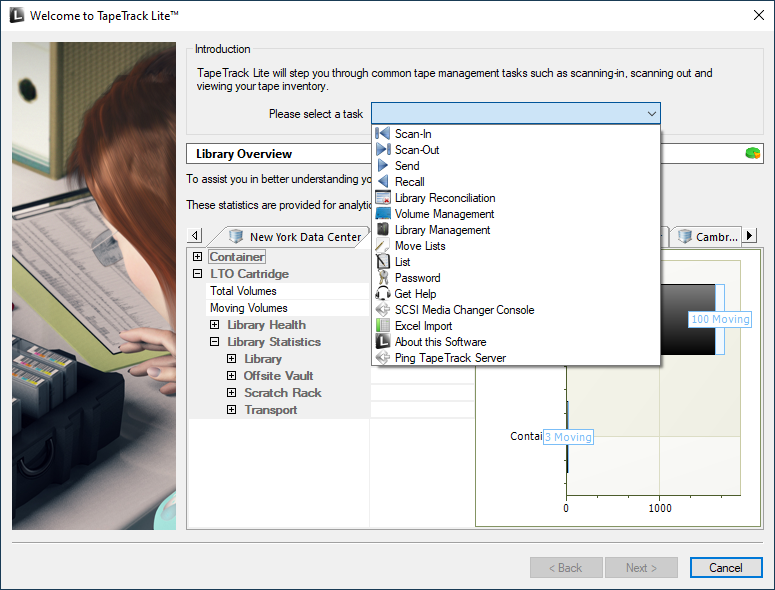Select Library Management task

[516, 230]
